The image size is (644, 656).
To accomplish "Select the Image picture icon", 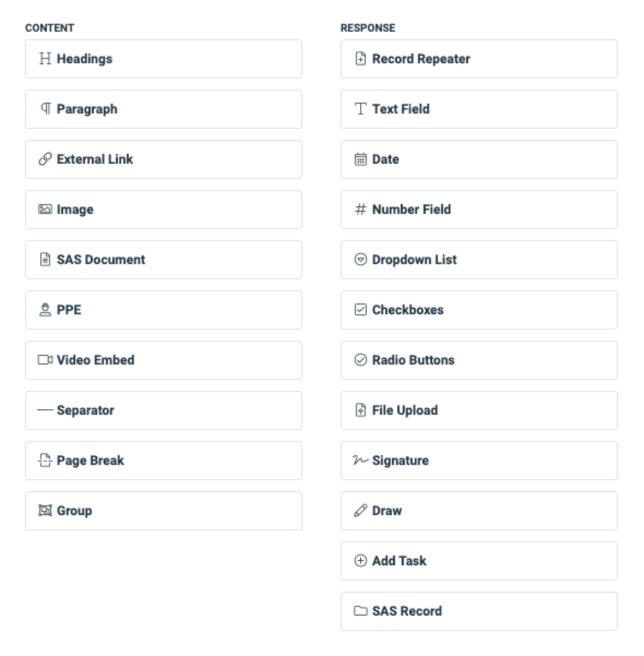I will coord(46,209).
